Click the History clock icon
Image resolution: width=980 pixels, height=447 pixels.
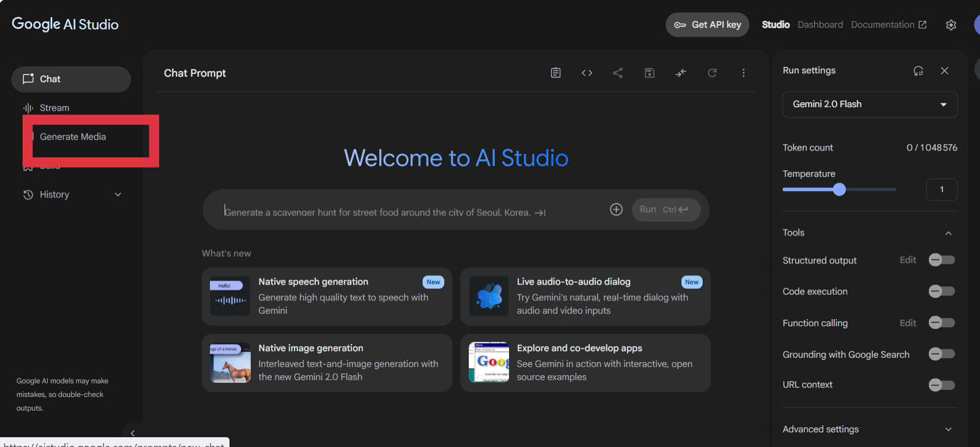coord(28,195)
